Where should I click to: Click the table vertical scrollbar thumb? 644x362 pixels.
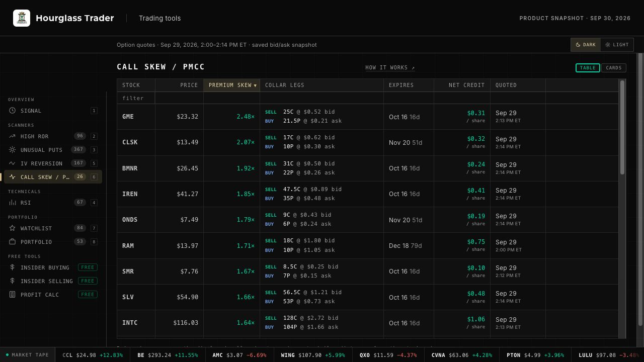point(622,127)
